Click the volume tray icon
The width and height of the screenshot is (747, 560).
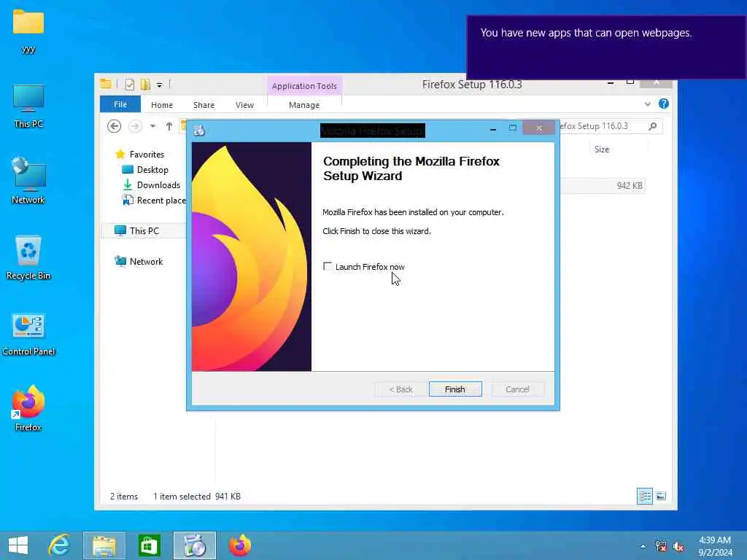(678, 546)
